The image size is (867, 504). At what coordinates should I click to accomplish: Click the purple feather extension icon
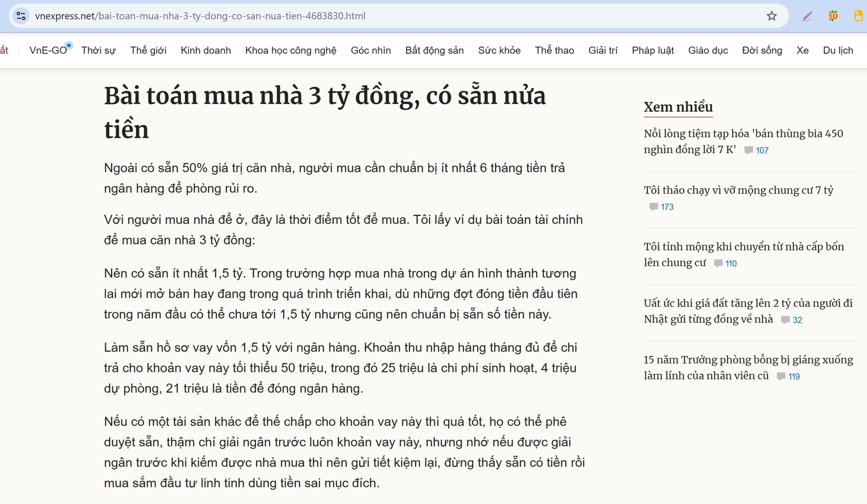click(807, 16)
